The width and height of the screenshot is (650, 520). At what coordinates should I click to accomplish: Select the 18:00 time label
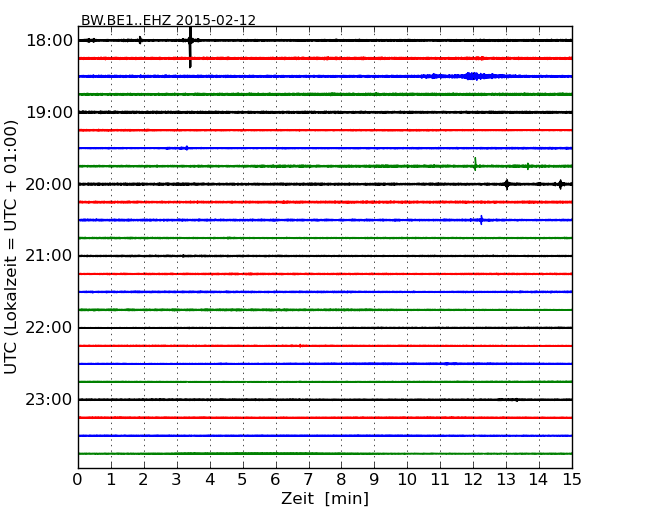49,41
